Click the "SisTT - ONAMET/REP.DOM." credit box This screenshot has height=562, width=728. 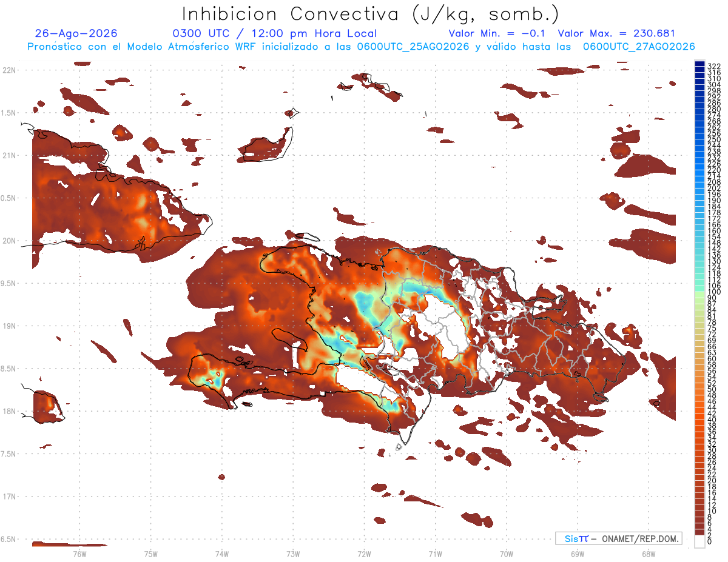click(x=618, y=538)
